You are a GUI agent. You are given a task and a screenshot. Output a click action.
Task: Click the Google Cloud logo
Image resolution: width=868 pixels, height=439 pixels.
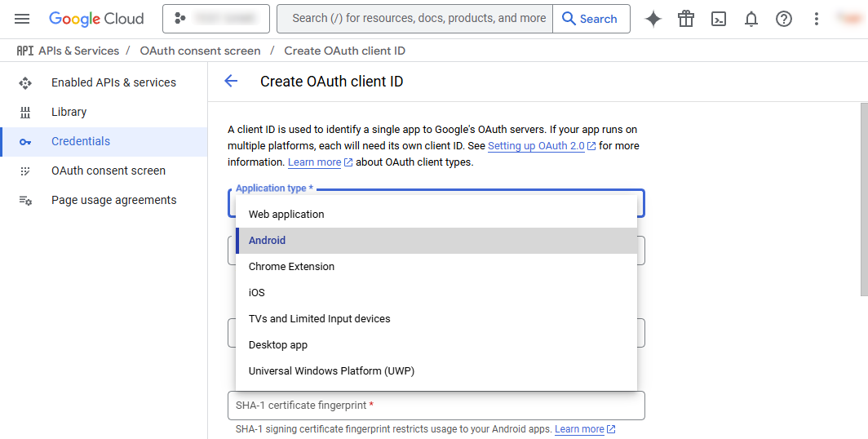point(96,19)
